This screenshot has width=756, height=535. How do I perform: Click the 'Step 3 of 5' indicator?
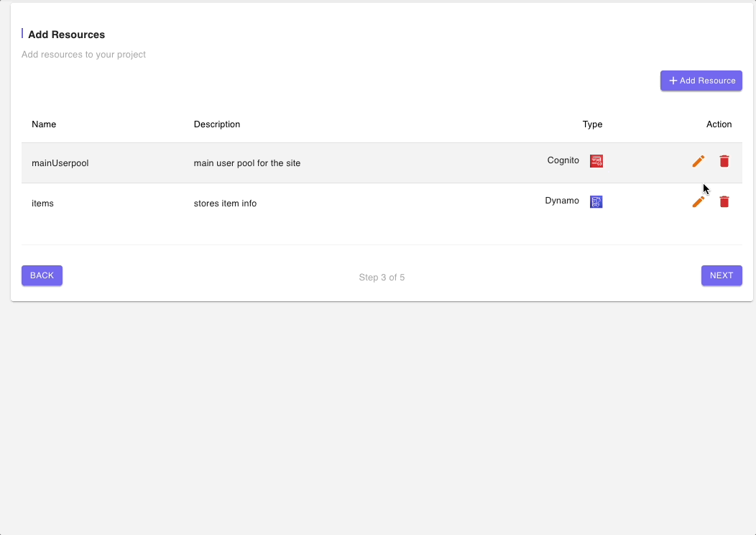(382, 278)
